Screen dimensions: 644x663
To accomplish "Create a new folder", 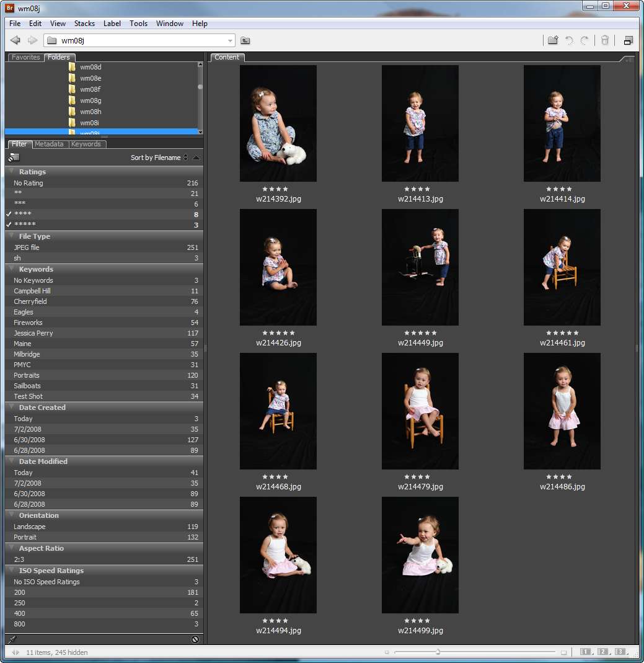I will pos(553,40).
